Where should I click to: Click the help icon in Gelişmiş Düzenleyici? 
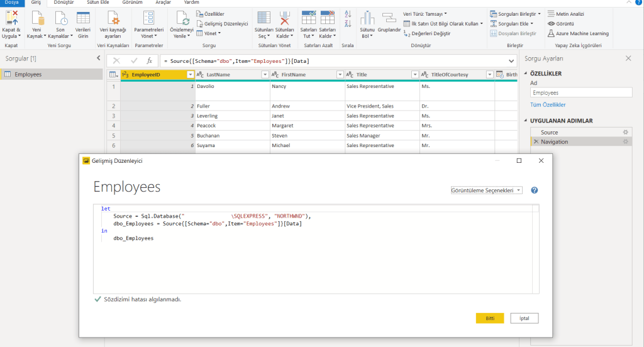535,190
